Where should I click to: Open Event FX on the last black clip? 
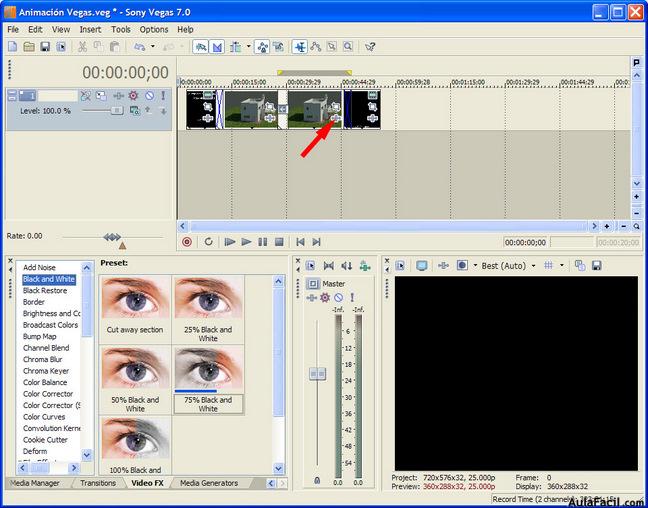pos(372,118)
